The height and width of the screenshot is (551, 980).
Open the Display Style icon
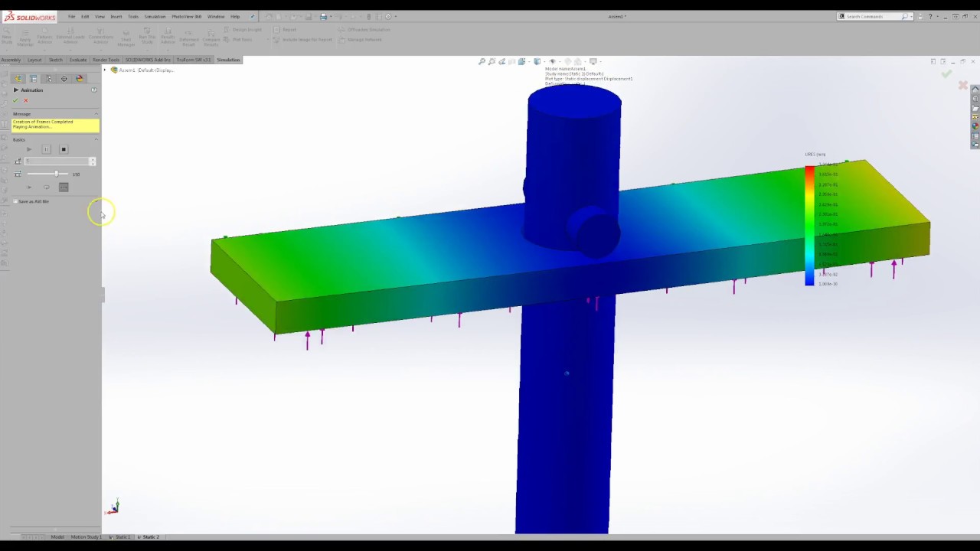click(x=537, y=61)
